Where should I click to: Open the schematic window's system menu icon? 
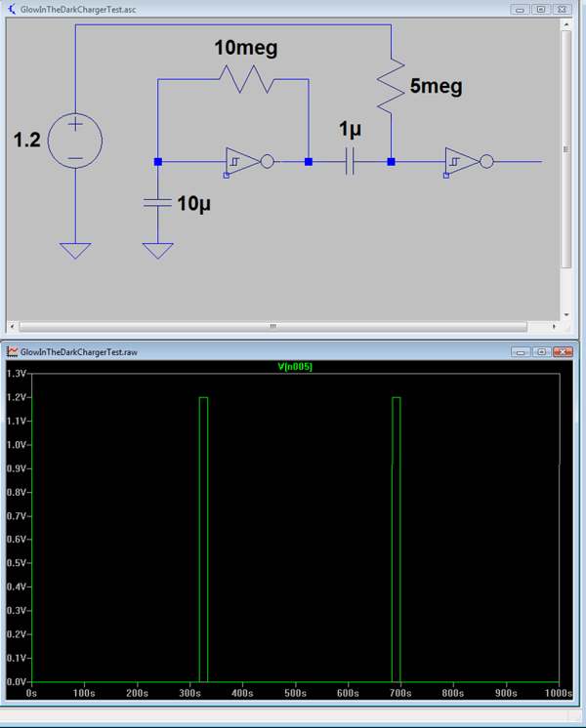[12, 9]
